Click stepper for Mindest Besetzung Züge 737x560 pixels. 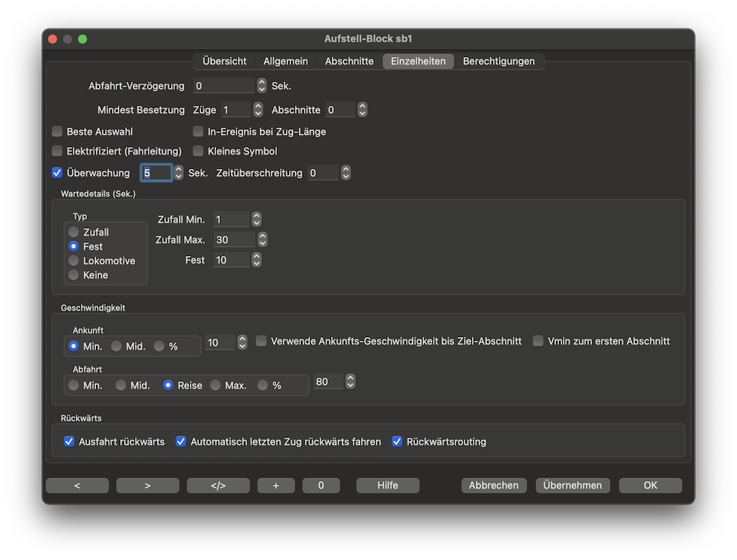257,110
